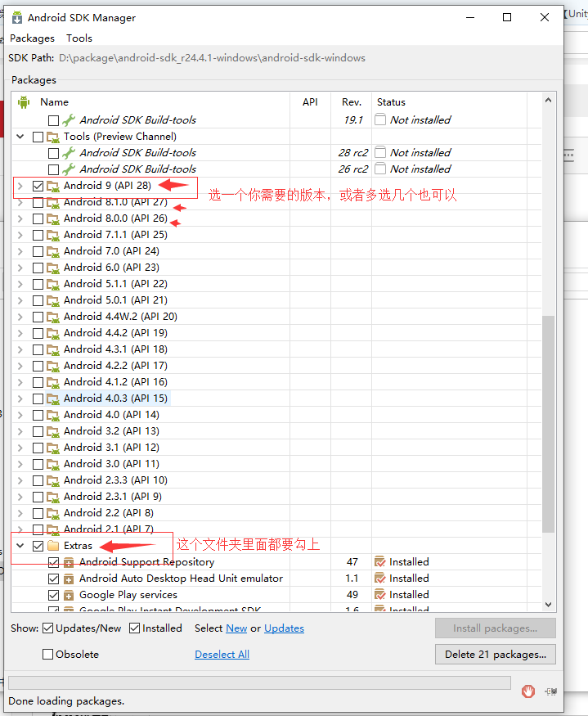Expand the Android 4.4W.2 (API 20) node
Viewport: 588px width, 716px height.
pyautogui.click(x=20, y=317)
